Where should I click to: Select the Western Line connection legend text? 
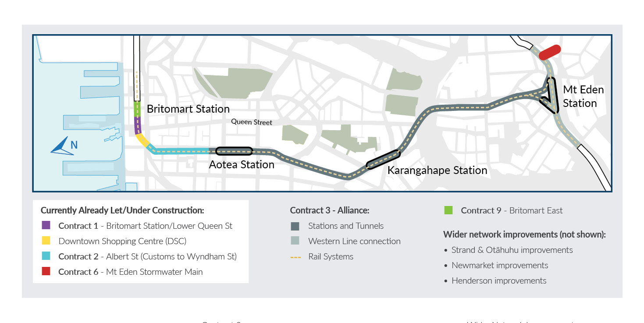click(354, 241)
